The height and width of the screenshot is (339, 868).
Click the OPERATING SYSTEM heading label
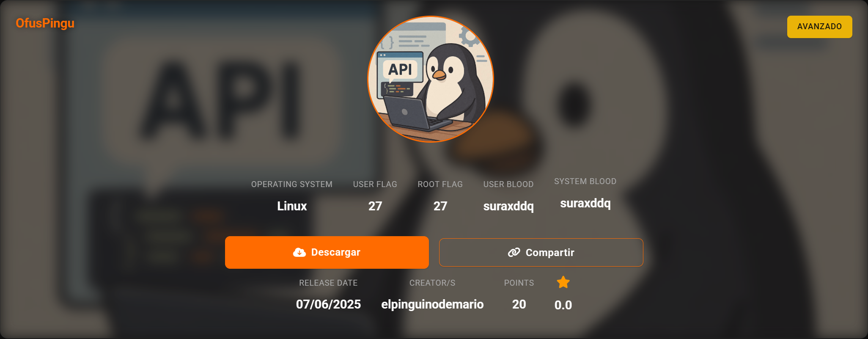[292, 185]
